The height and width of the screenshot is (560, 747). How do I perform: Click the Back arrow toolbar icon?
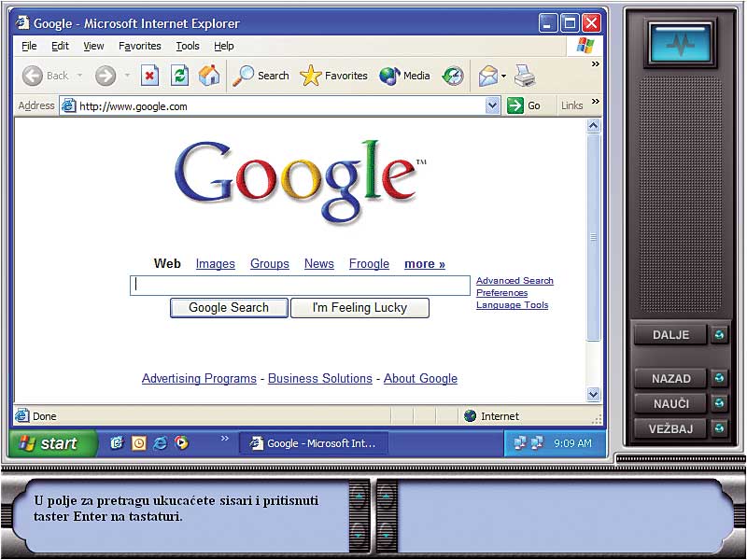(x=33, y=76)
